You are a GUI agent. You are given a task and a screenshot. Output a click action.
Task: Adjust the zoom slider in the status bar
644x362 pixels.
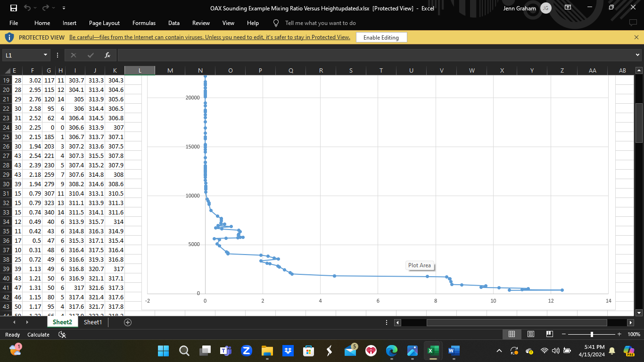pyautogui.click(x=591, y=334)
